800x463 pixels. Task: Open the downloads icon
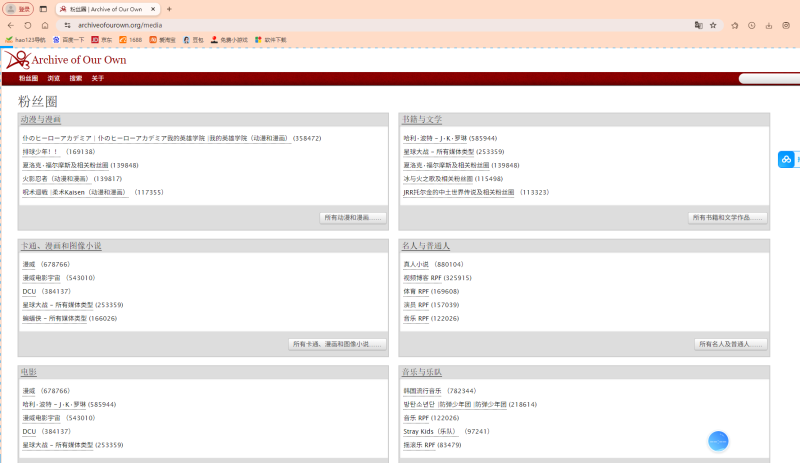click(769, 26)
